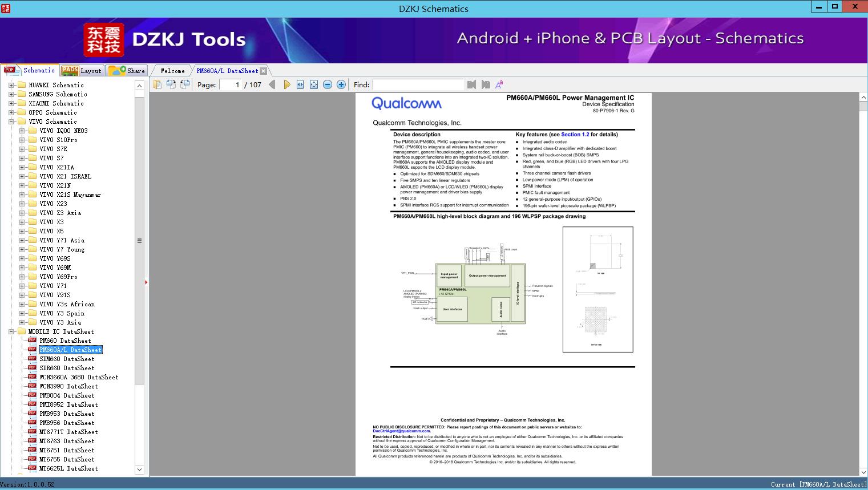The height and width of the screenshot is (490, 868).
Task: Expand the VIVO S10Pro node
Action: click(22, 140)
